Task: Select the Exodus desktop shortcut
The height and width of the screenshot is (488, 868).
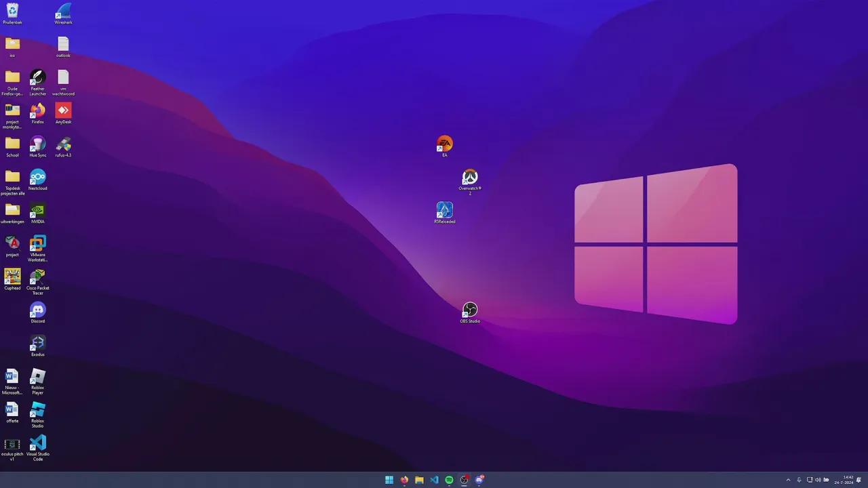Action: 38,346
